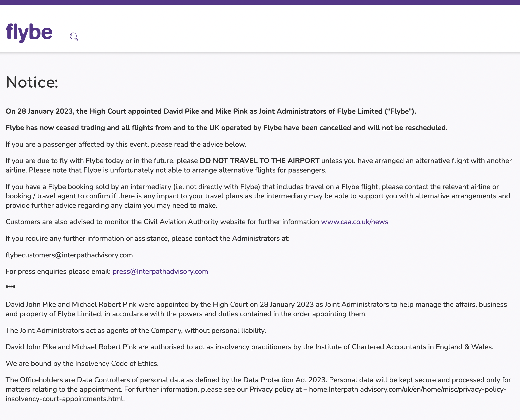Click the "If you are a passenger affected" line
The width and height of the screenshot is (520, 420).
point(126,144)
